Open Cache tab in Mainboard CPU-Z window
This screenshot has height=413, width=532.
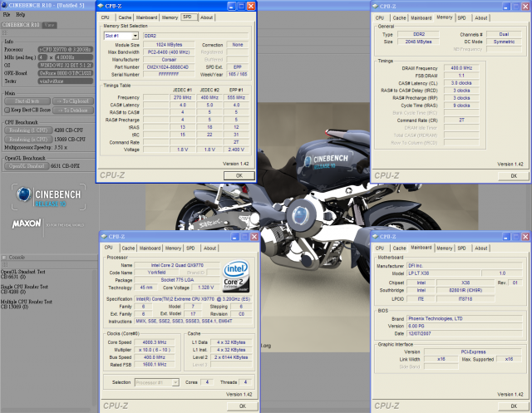click(399, 248)
